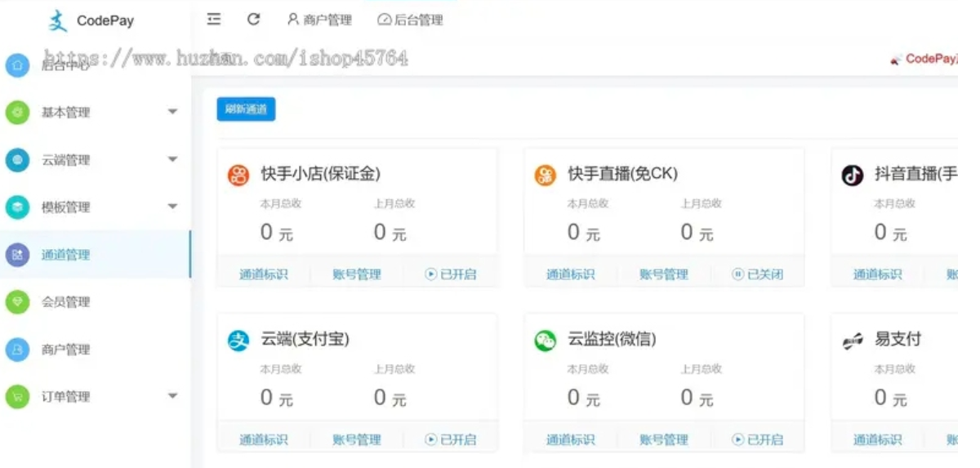This screenshot has height=468, width=980.
Task: Click 本月总收 label on 快手小店 card
Action: click(x=280, y=204)
